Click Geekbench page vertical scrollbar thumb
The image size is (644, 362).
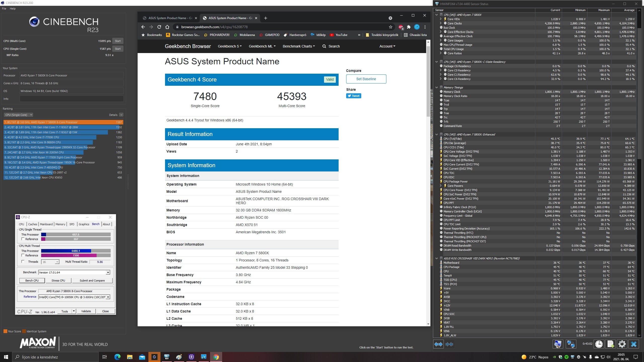(428, 81)
